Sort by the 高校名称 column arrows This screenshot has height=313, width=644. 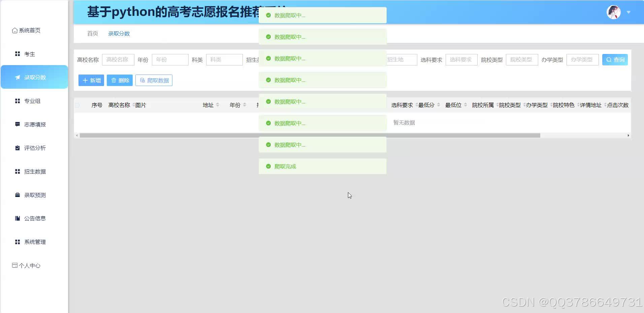(x=133, y=105)
